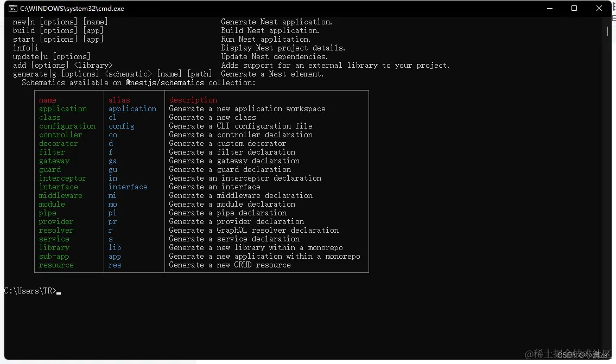Click 'provider' in the name column
Image resolution: width=616 pixels, height=364 pixels.
tap(56, 221)
